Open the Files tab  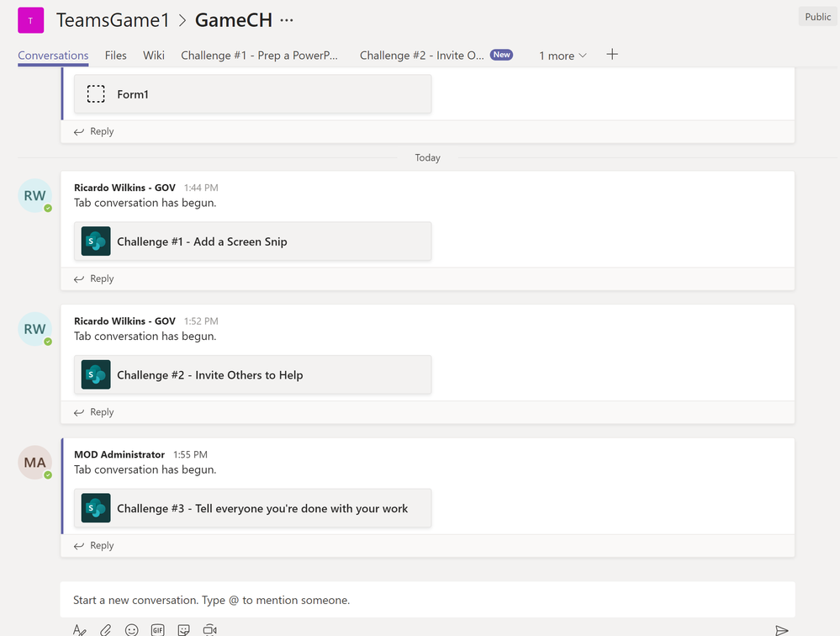(116, 56)
